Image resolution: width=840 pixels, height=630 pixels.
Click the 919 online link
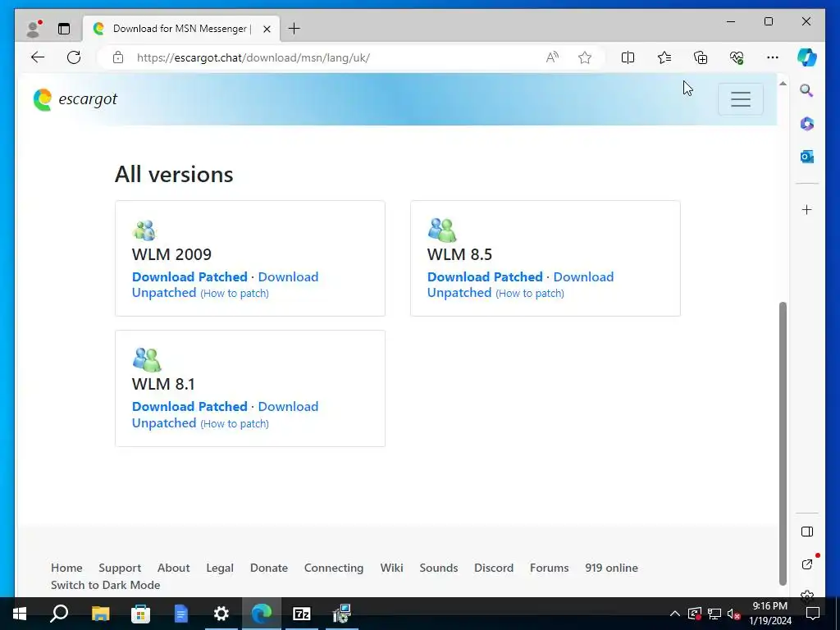(x=611, y=568)
